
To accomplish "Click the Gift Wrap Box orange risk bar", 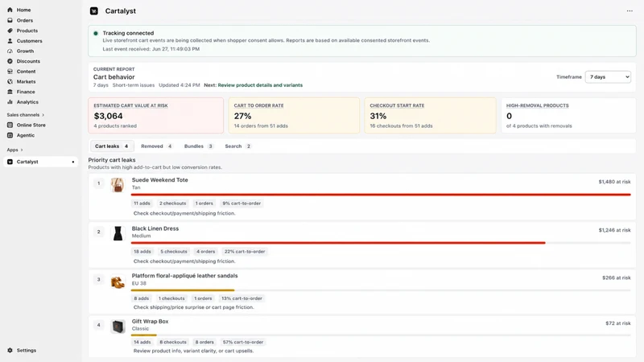I will click(x=144, y=335).
